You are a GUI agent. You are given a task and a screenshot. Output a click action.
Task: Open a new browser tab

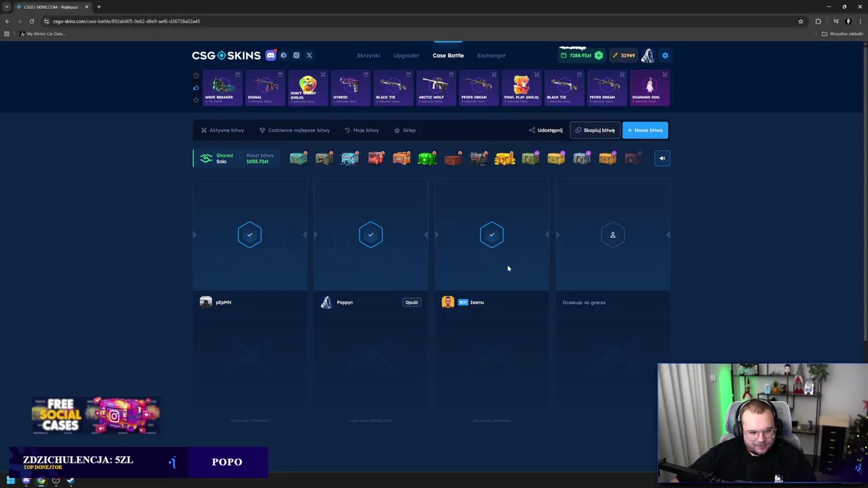click(98, 7)
